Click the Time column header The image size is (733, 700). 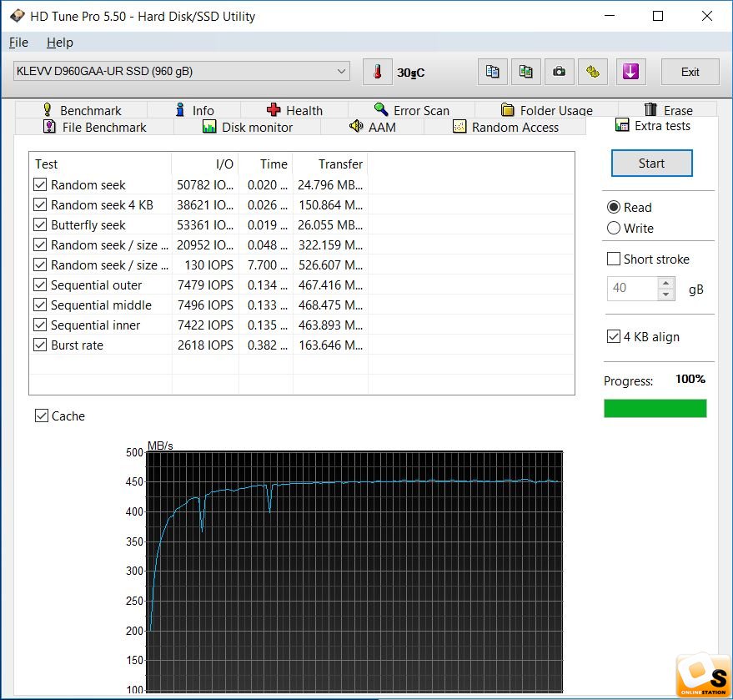pyautogui.click(x=265, y=164)
